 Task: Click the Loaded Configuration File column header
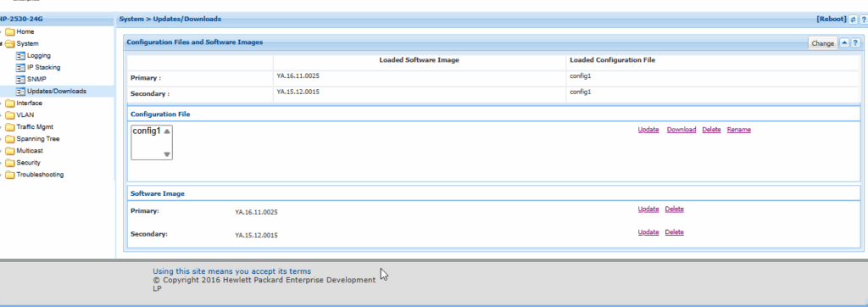612,60
